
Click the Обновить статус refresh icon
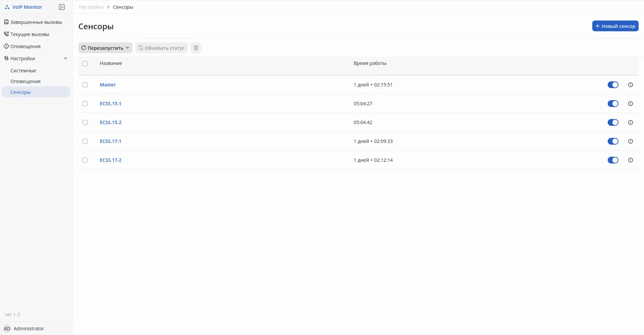pyautogui.click(x=141, y=48)
